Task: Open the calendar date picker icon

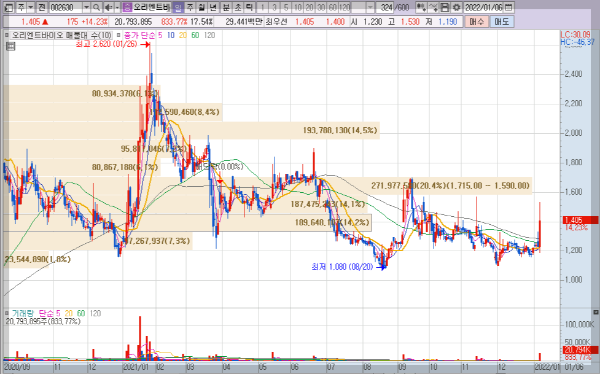Action: pos(509,7)
